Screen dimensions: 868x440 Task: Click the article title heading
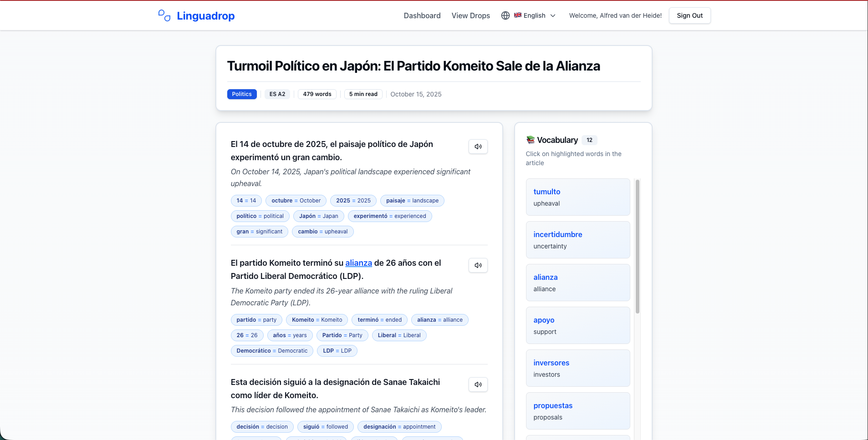[414, 66]
